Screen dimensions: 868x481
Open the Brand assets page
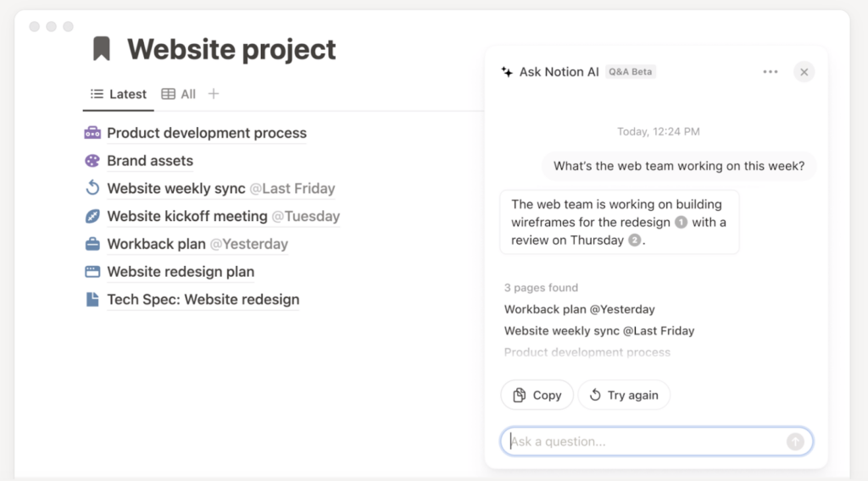[150, 160]
